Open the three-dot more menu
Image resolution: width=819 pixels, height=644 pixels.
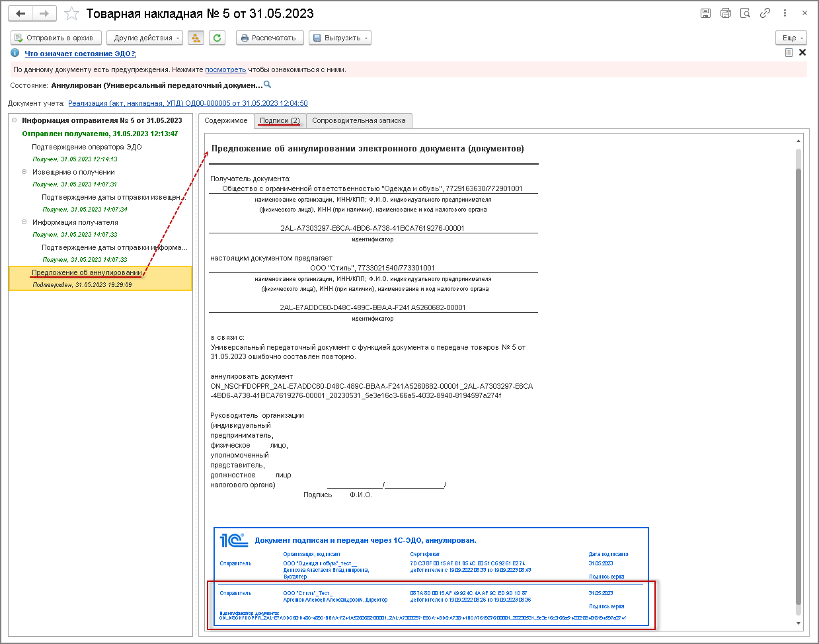(x=785, y=13)
